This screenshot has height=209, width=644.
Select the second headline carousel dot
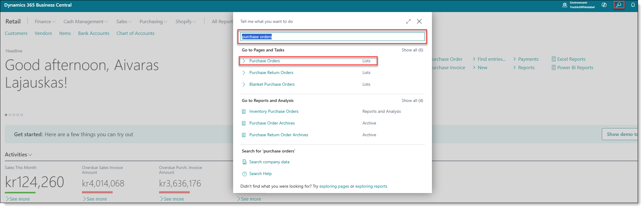coord(10,115)
